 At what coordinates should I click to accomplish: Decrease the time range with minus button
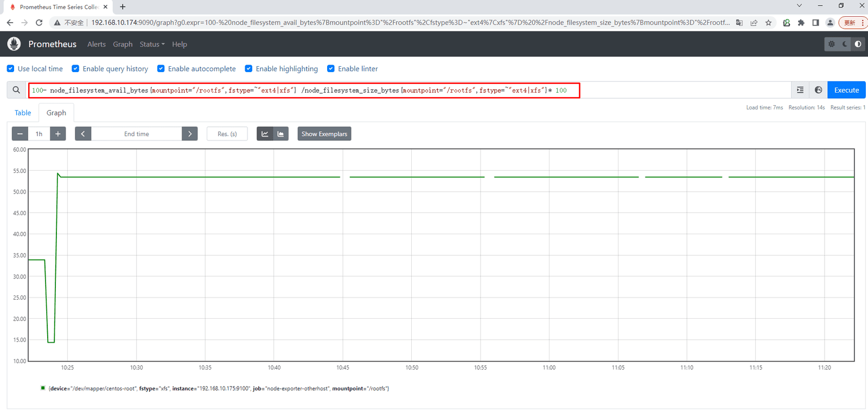coord(20,134)
